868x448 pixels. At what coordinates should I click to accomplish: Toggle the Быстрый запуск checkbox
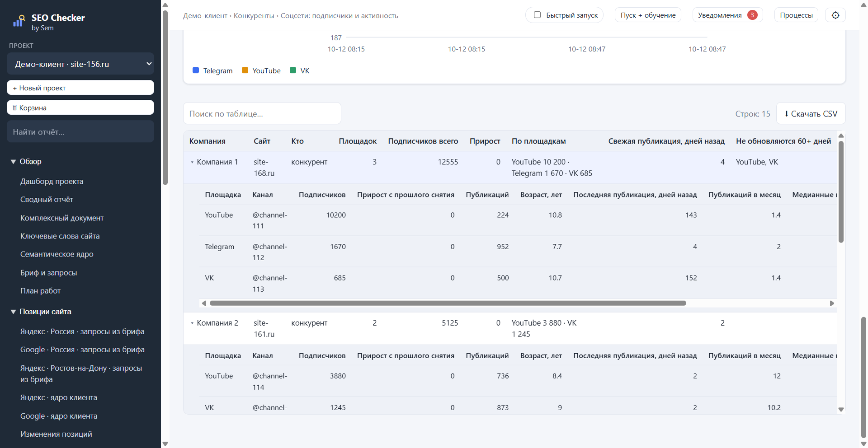coord(537,15)
